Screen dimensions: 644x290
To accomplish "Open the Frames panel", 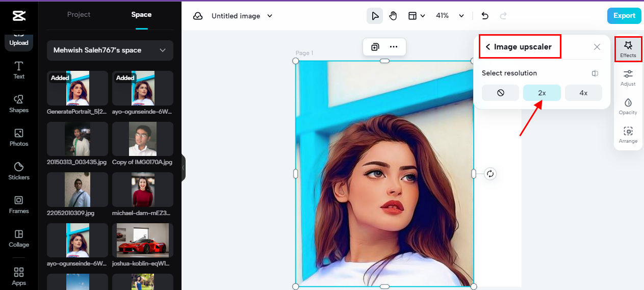I will click(19, 205).
